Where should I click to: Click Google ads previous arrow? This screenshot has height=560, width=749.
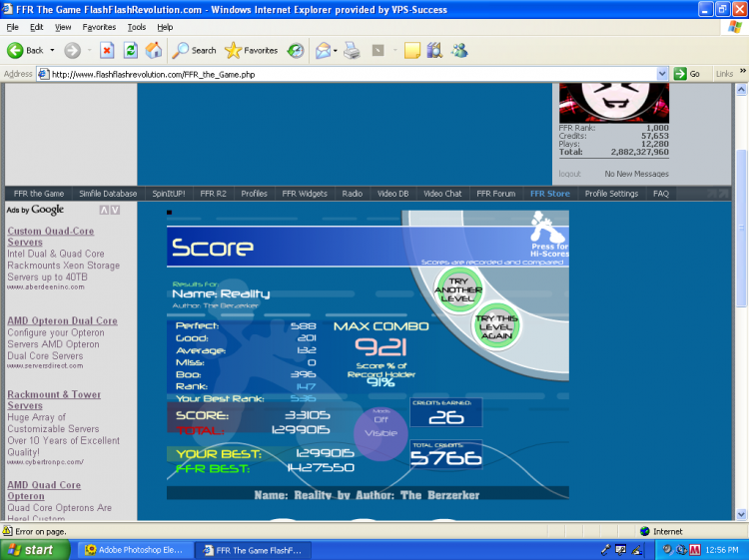[x=104, y=210]
